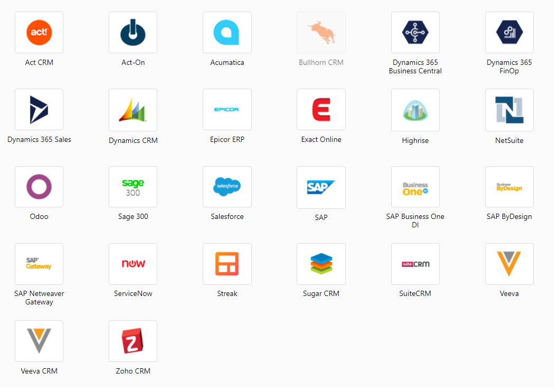The width and height of the screenshot is (559, 392).
Task: Click the red Exact Online E icon
Action: 321,109
